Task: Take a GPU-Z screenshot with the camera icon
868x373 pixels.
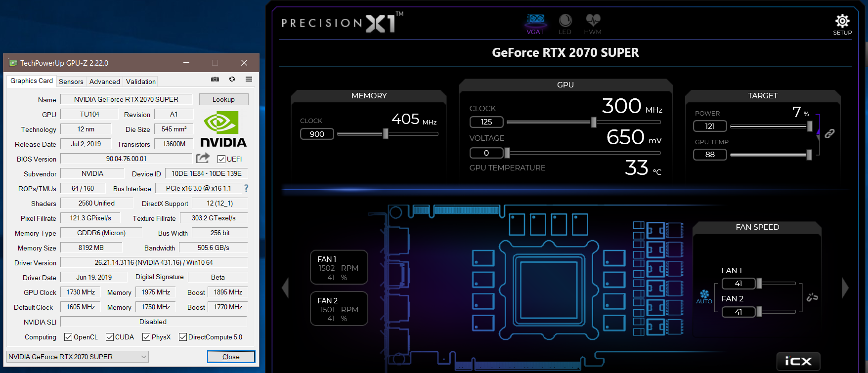Action: 215,79
